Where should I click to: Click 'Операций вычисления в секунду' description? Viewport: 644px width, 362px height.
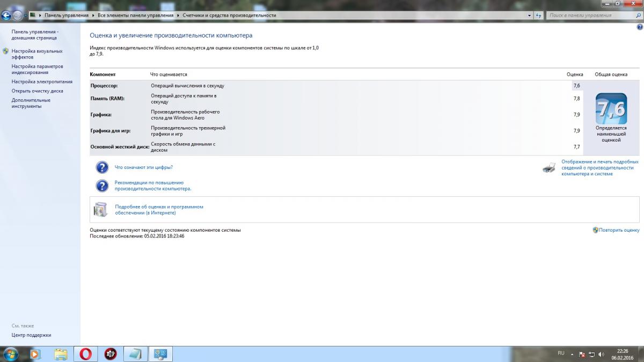[187, 86]
